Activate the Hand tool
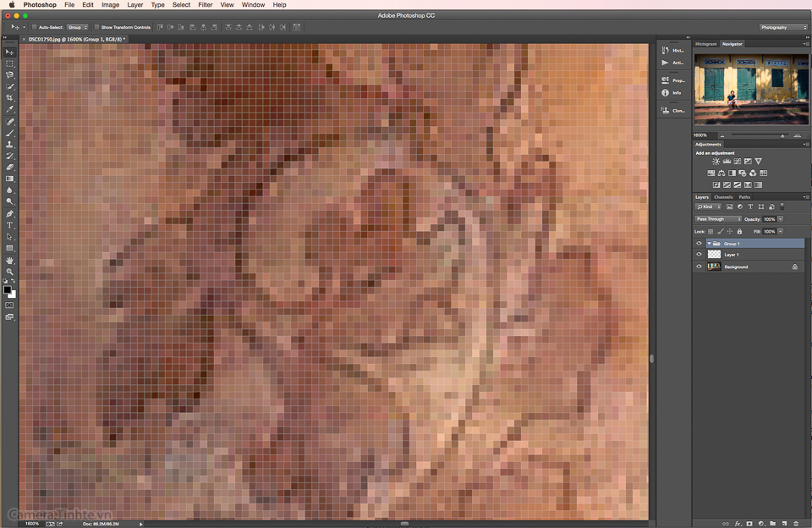812x528 pixels. 10,261
